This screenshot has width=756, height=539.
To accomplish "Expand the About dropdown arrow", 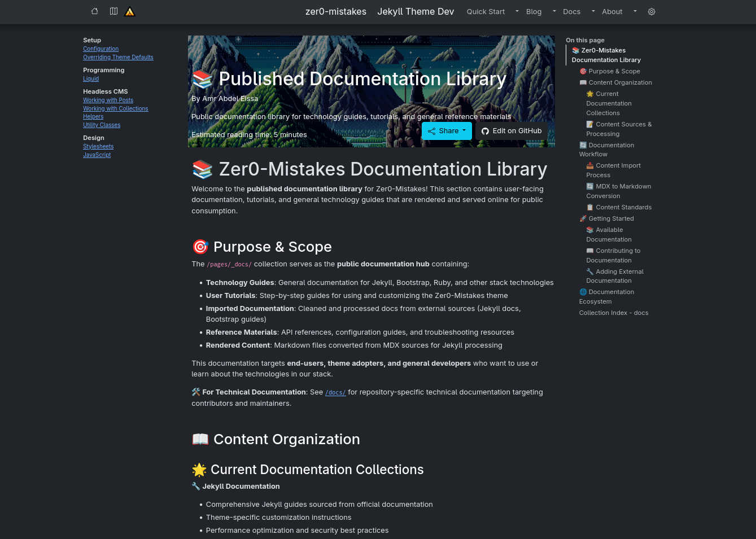I will point(635,11).
